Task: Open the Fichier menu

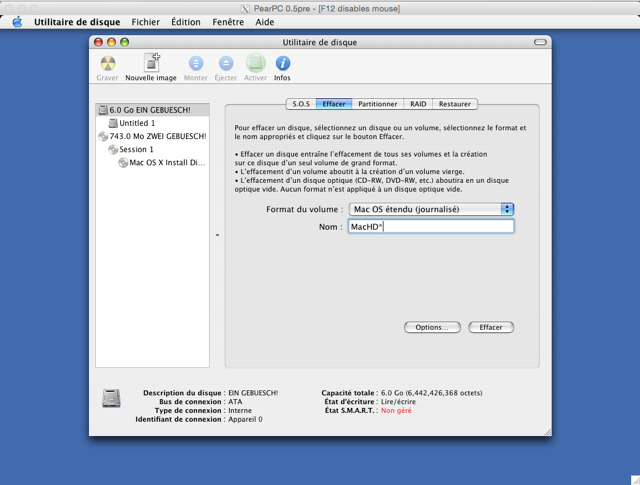Action: [145, 22]
